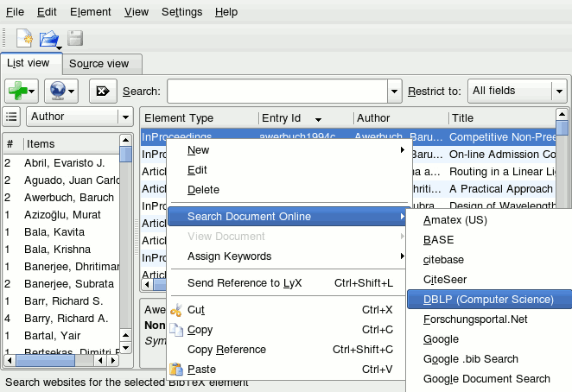The width and height of the screenshot is (572, 392).
Task: Select Awerbuch, Baruch in author list
Action: [61, 198]
